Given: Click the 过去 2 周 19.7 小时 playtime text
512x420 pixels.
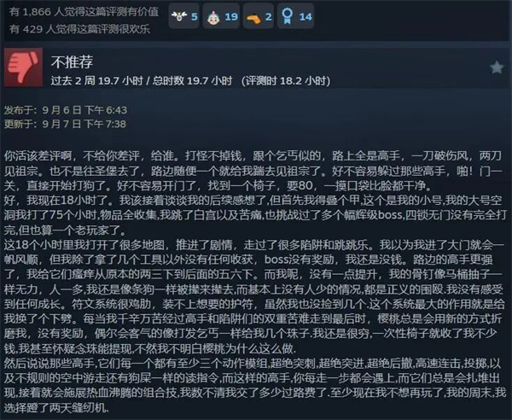Looking at the screenshot, I should tap(97, 80).
